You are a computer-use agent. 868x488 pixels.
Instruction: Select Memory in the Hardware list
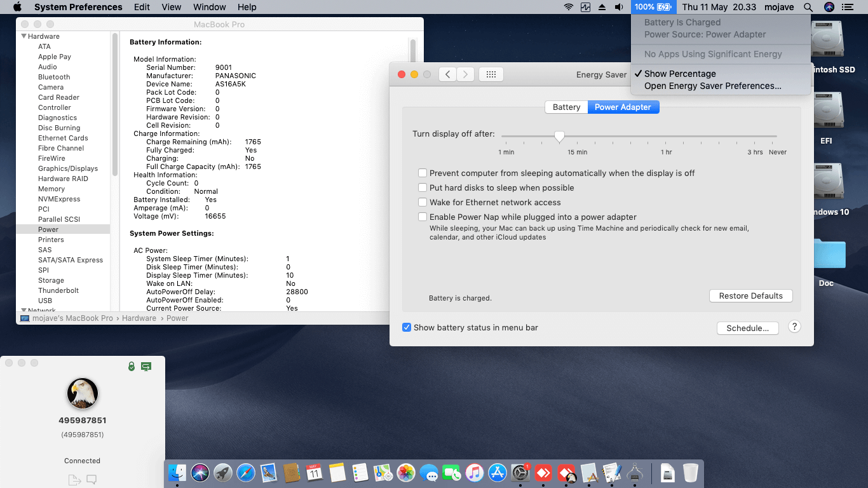pyautogui.click(x=51, y=189)
